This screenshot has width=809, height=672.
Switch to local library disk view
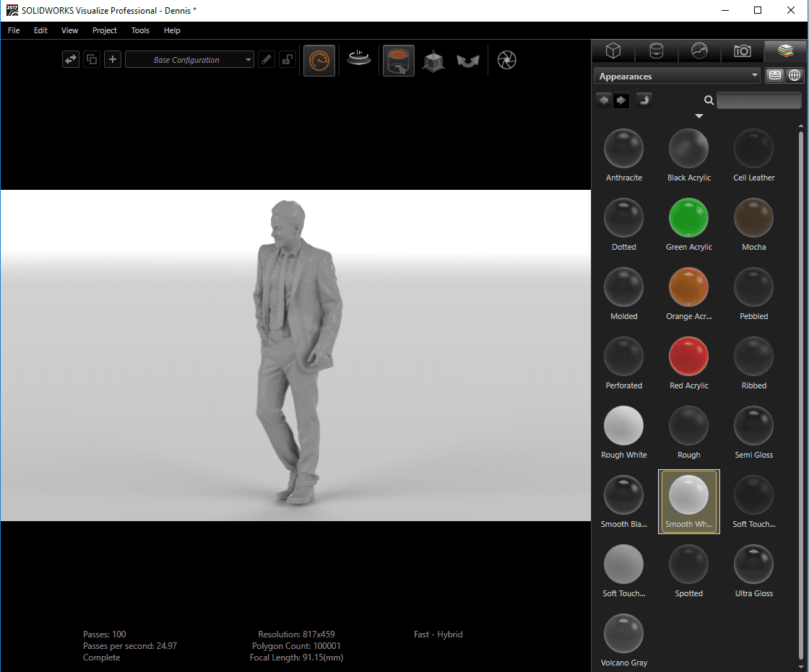775,76
